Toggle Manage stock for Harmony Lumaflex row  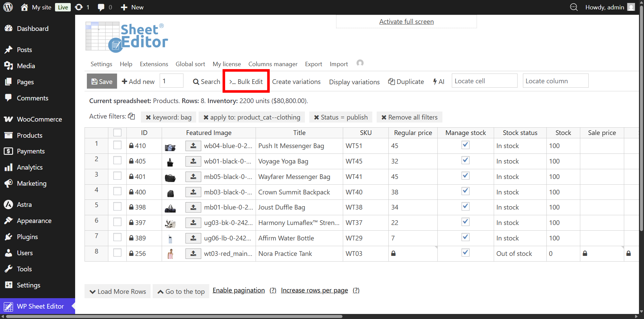click(x=466, y=222)
